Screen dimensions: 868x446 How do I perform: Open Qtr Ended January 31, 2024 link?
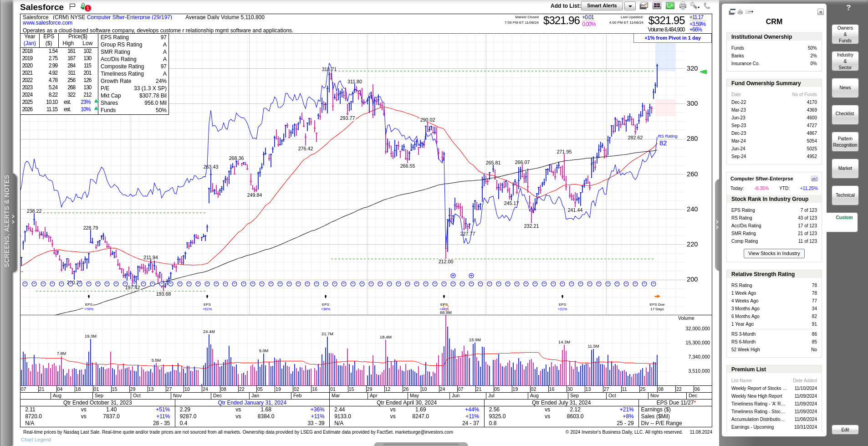click(x=252, y=403)
